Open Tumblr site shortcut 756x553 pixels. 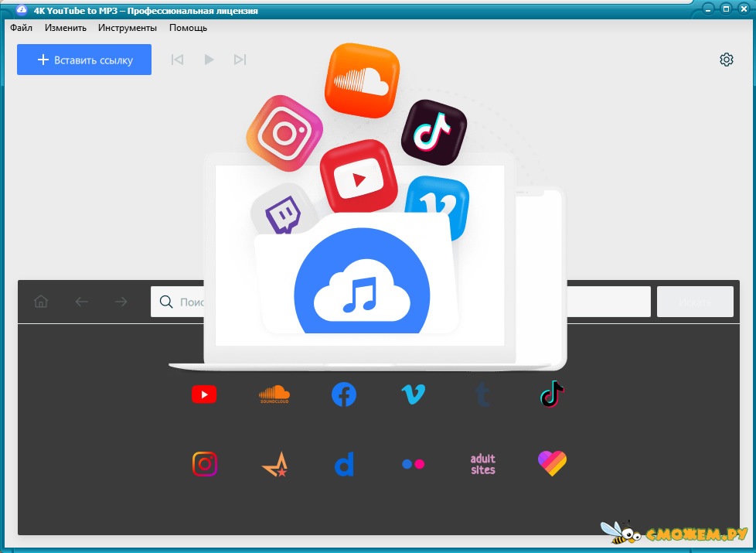(482, 394)
